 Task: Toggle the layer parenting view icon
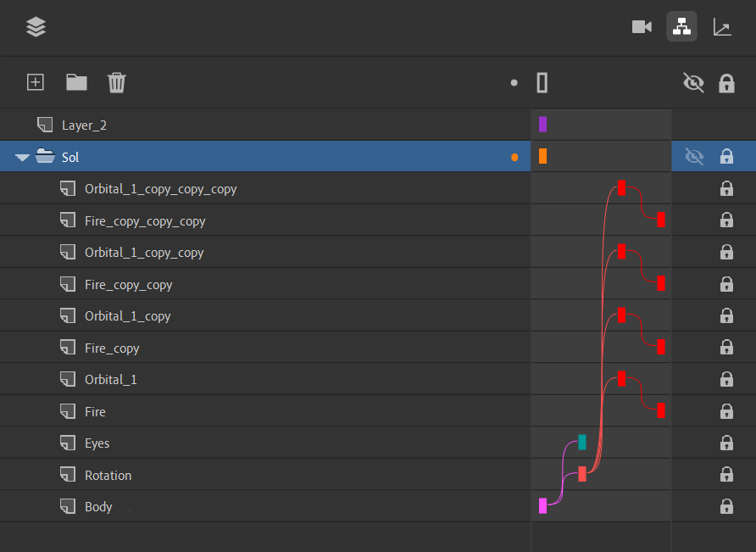[681, 26]
